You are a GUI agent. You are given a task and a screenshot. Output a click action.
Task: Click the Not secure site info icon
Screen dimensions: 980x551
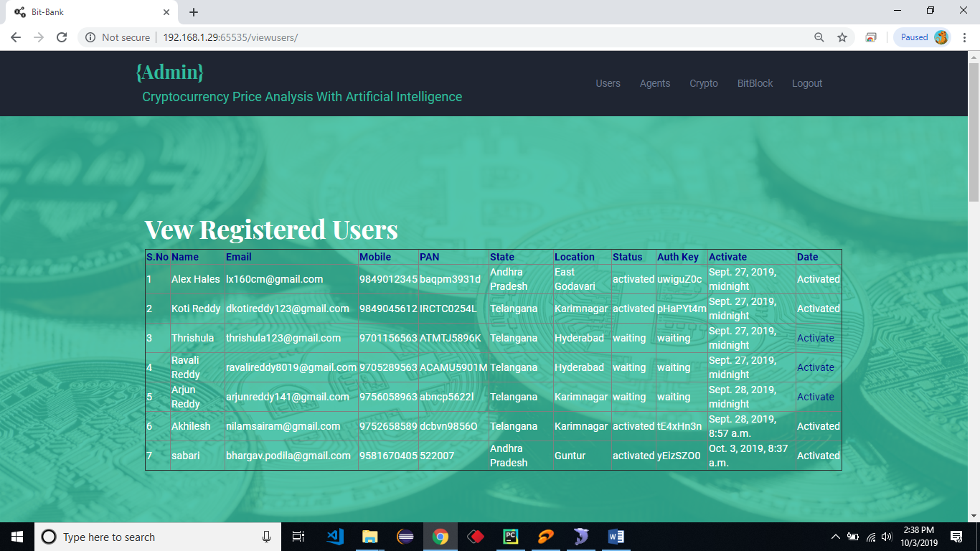click(x=90, y=37)
